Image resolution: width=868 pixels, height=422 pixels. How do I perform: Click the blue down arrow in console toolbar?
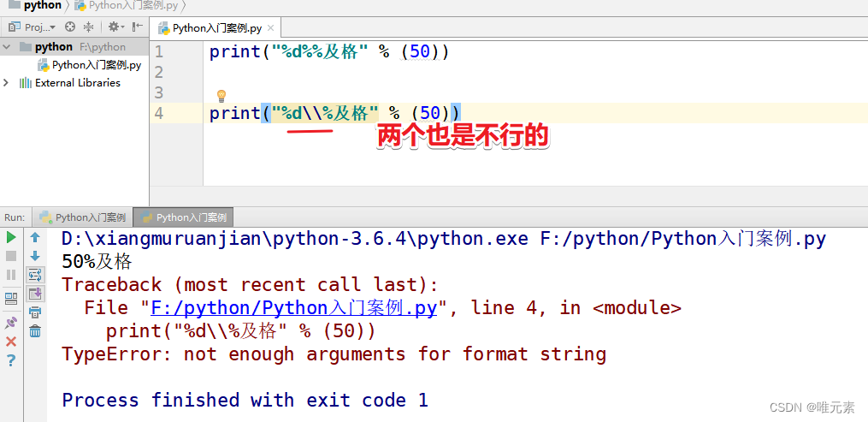tap(35, 256)
